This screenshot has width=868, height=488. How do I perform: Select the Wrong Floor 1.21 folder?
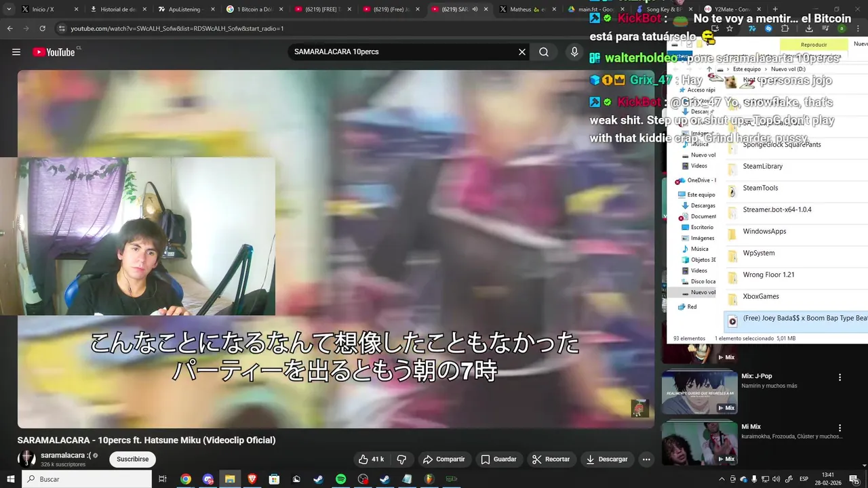click(768, 274)
